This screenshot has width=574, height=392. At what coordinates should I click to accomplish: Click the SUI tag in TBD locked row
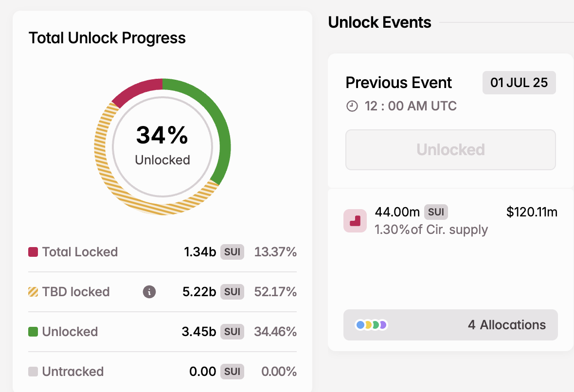[x=232, y=292]
